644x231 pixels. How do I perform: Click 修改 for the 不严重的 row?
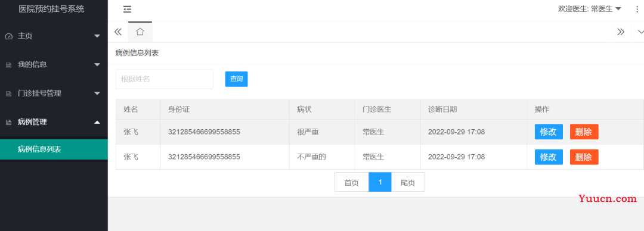(x=549, y=157)
